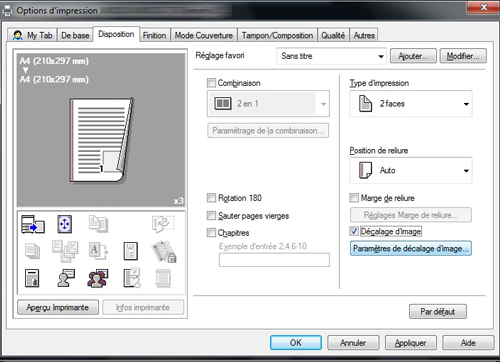Click the 2 en 1 layout icon
Image resolution: width=500 pixels, height=362 pixels.
click(x=223, y=104)
